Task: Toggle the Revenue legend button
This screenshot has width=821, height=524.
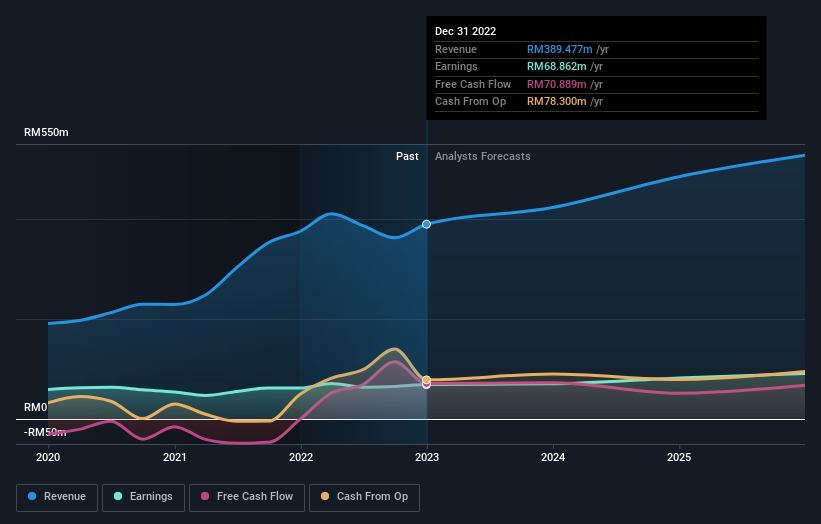Action: 57,497
